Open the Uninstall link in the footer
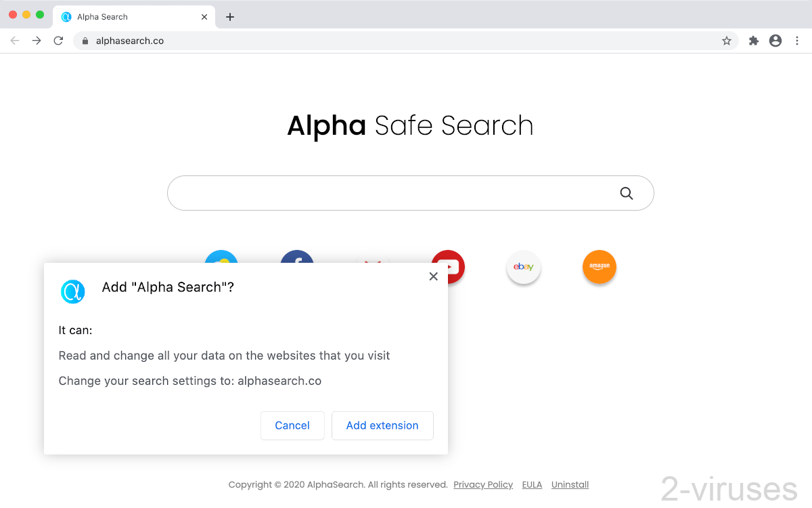The image size is (812, 508). [570, 484]
